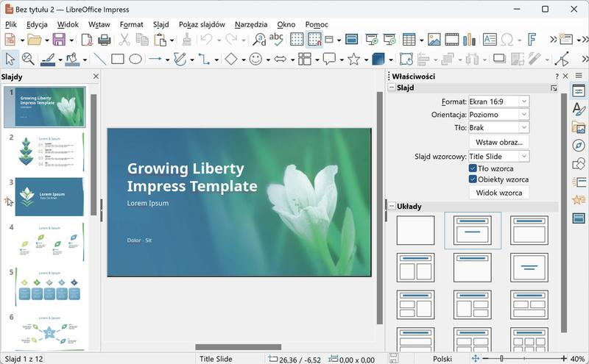Insert special character omega icon
This screenshot has height=364, width=589.
(507, 40)
